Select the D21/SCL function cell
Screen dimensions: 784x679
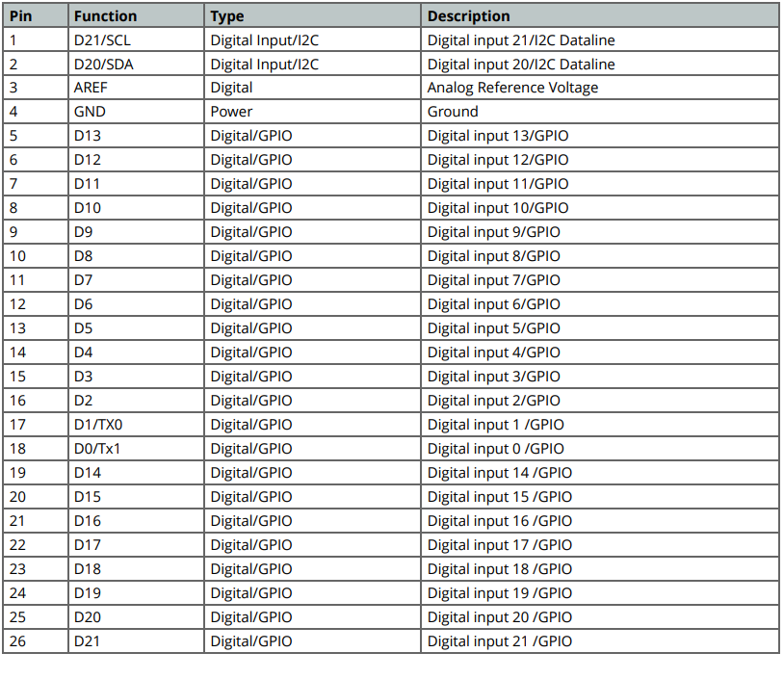tap(136, 40)
